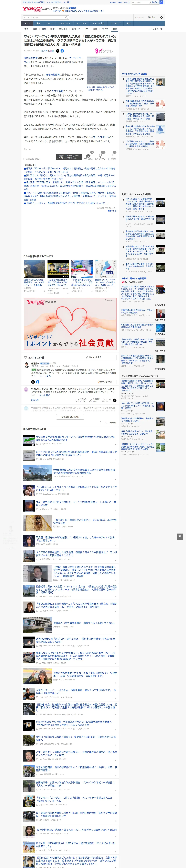Open paid article 日経平均は4月上旬に底入れ
This screenshot has height=868, width=186.
[x=138, y=311]
